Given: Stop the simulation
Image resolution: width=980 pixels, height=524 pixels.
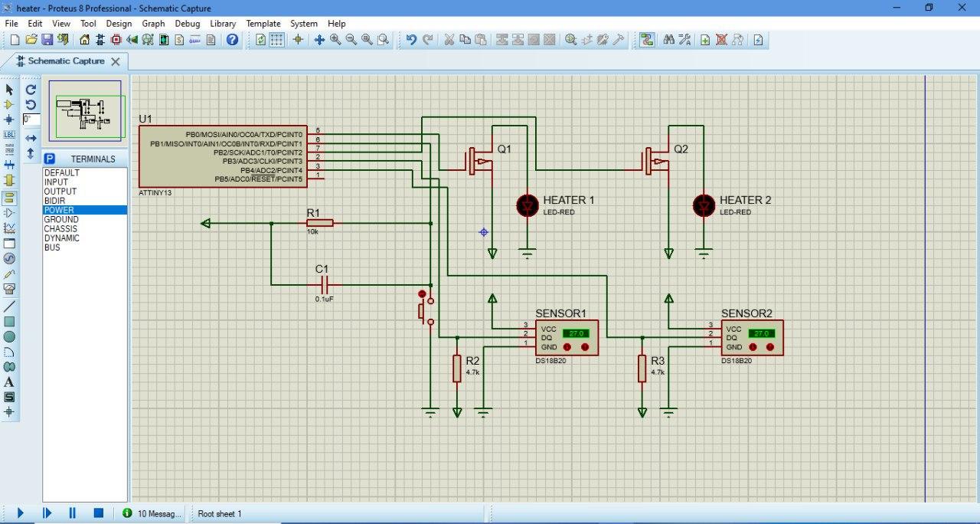Looking at the screenshot, I should point(99,513).
